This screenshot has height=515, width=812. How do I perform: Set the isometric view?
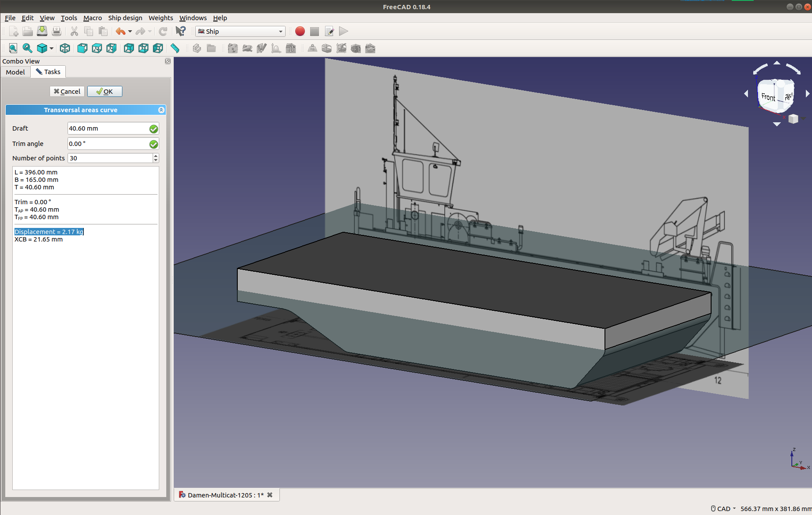click(x=65, y=48)
